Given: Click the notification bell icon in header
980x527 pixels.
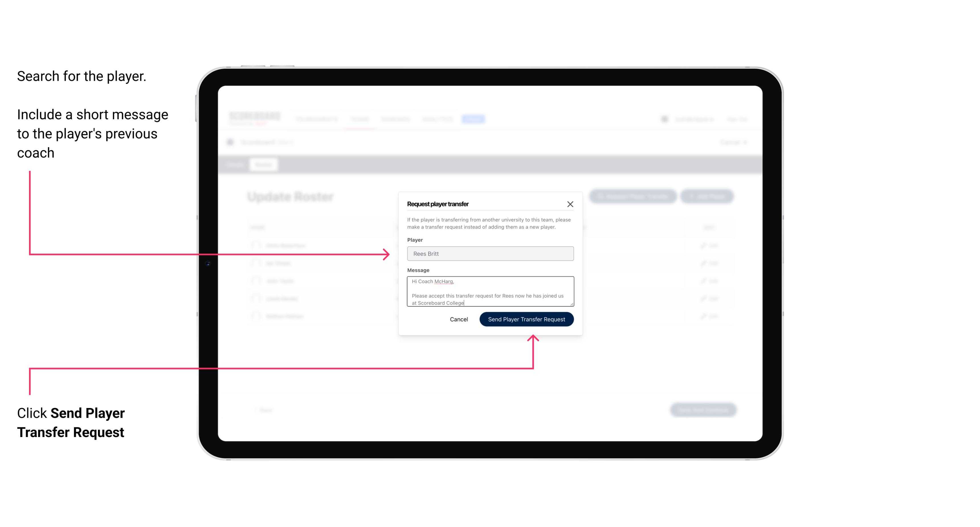Looking at the screenshot, I should pyautogui.click(x=664, y=118).
